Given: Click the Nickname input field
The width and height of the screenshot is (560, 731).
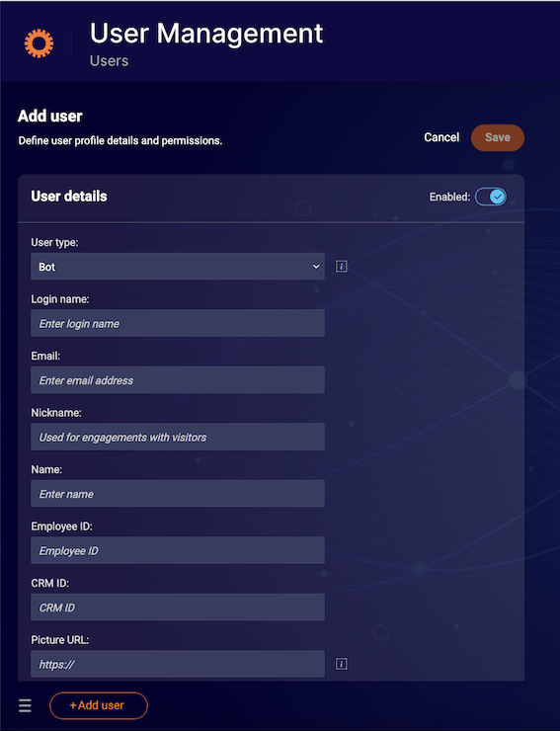Looking at the screenshot, I should click(178, 437).
